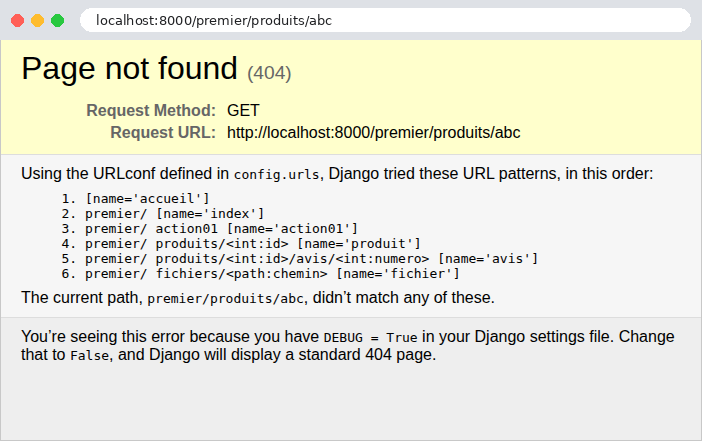Image resolution: width=702 pixels, height=441 pixels.
Task: Click the config.urls module name
Action: tap(276, 175)
